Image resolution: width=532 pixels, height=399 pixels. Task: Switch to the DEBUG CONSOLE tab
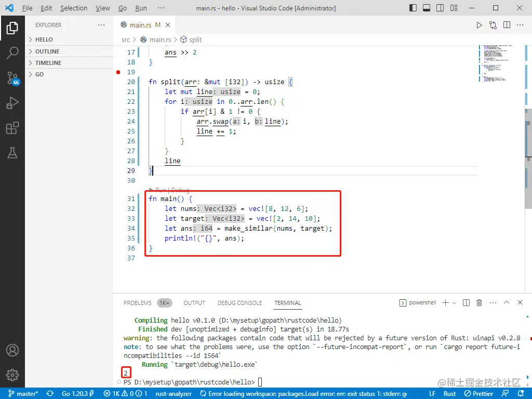(240, 303)
